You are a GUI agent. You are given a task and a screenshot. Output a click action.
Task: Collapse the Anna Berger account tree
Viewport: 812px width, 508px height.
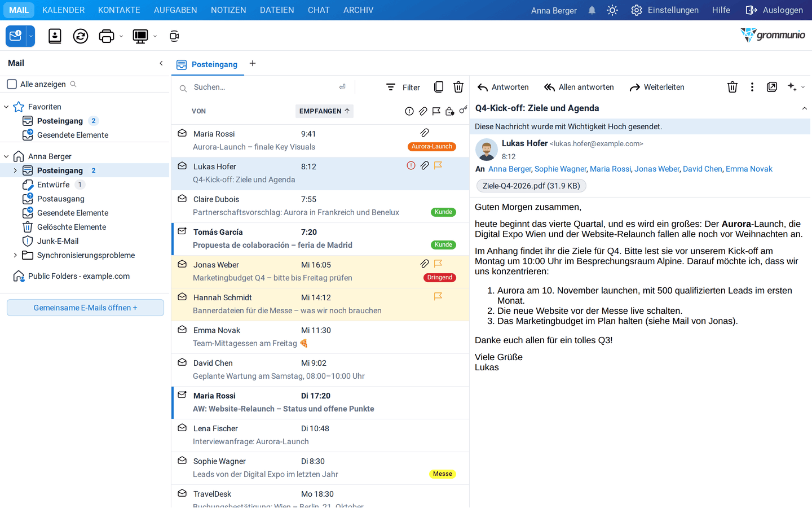[6, 156]
